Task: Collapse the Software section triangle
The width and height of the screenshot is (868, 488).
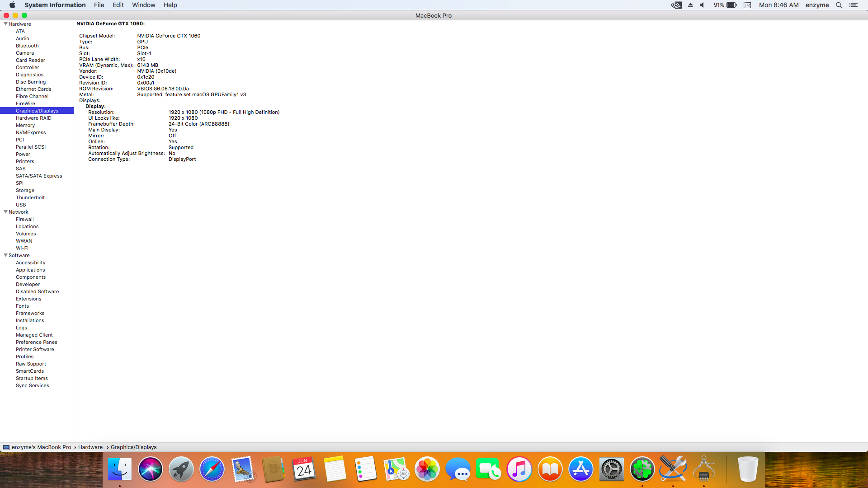Action: tap(5, 255)
